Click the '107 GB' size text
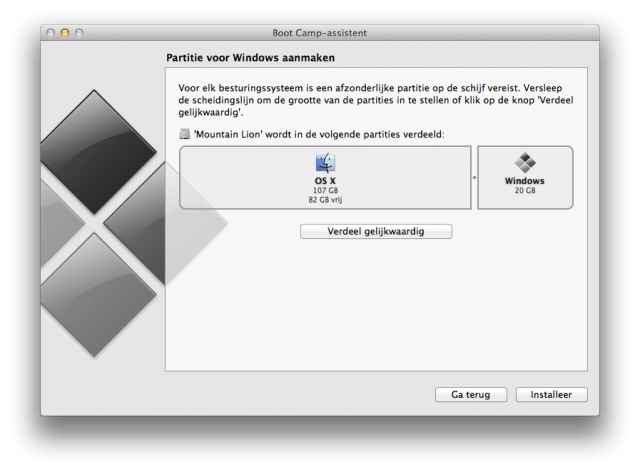Image resolution: width=640 pixels, height=472 pixels. point(325,190)
